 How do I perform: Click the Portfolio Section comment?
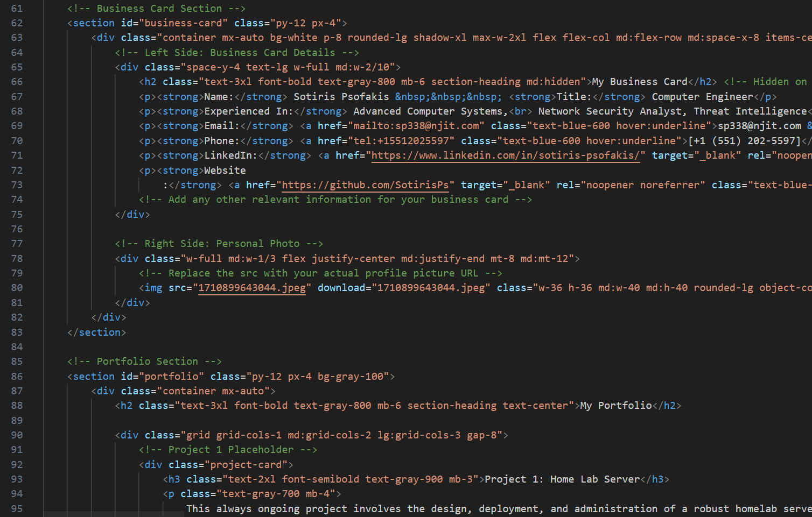[144, 361]
